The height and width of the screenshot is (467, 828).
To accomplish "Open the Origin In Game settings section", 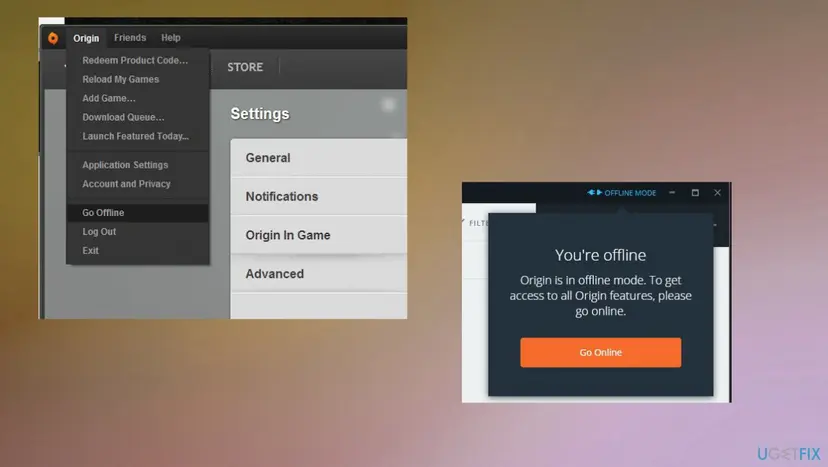I will (318, 235).
